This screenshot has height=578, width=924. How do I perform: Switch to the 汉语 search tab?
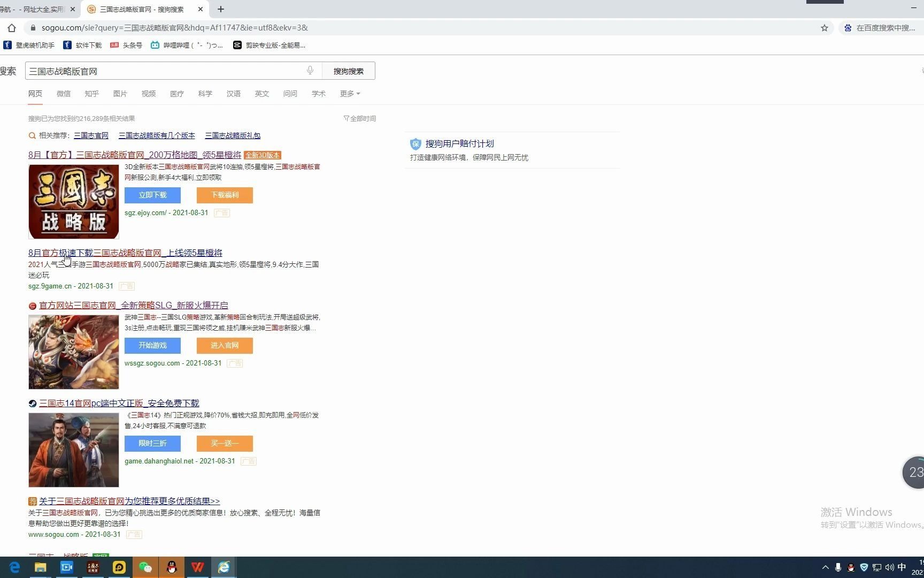coord(234,94)
